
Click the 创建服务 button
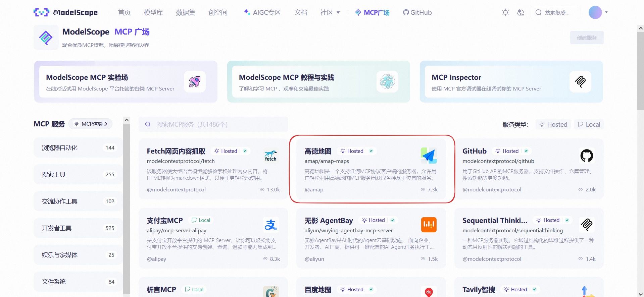[x=587, y=38]
